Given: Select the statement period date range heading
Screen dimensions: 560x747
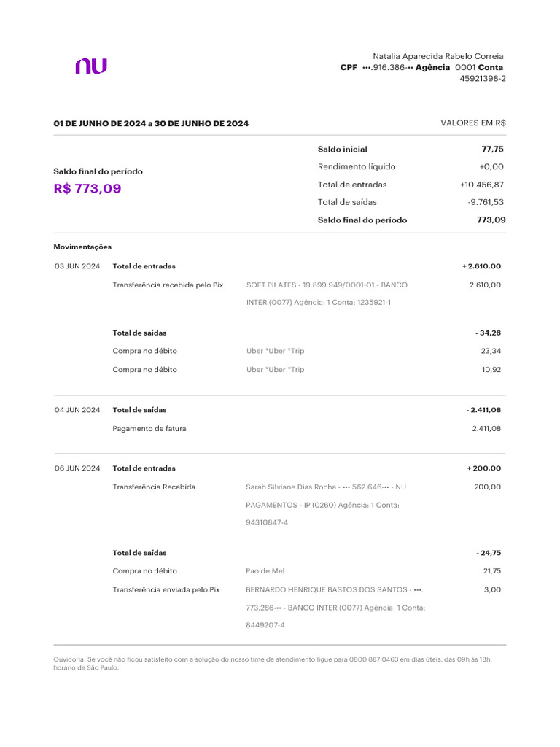Looking at the screenshot, I should [x=151, y=124].
